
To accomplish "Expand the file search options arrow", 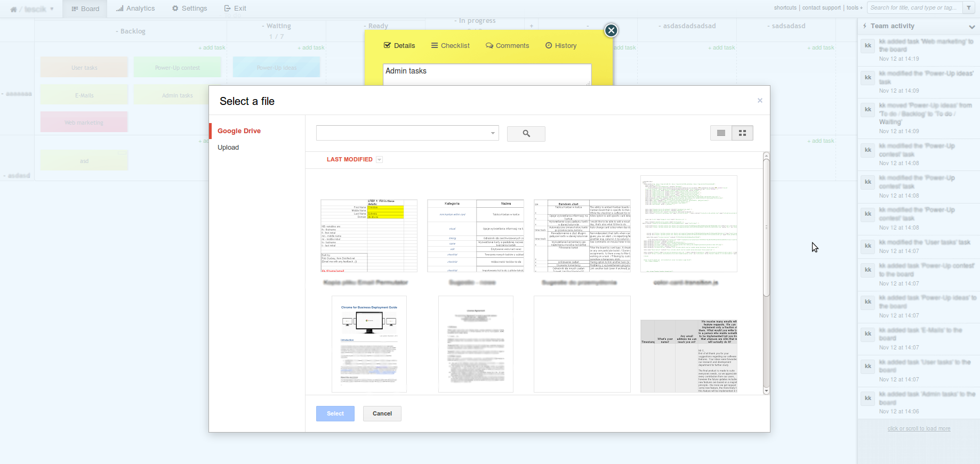I will tap(493, 133).
